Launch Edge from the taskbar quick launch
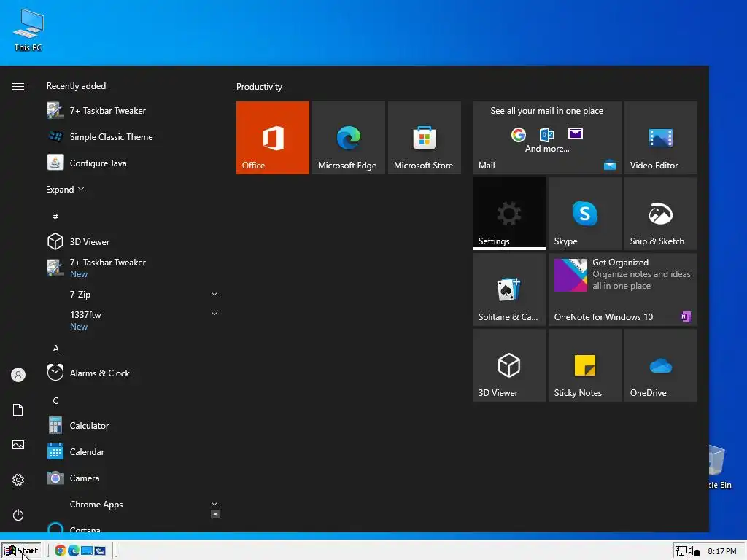 click(74, 551)
